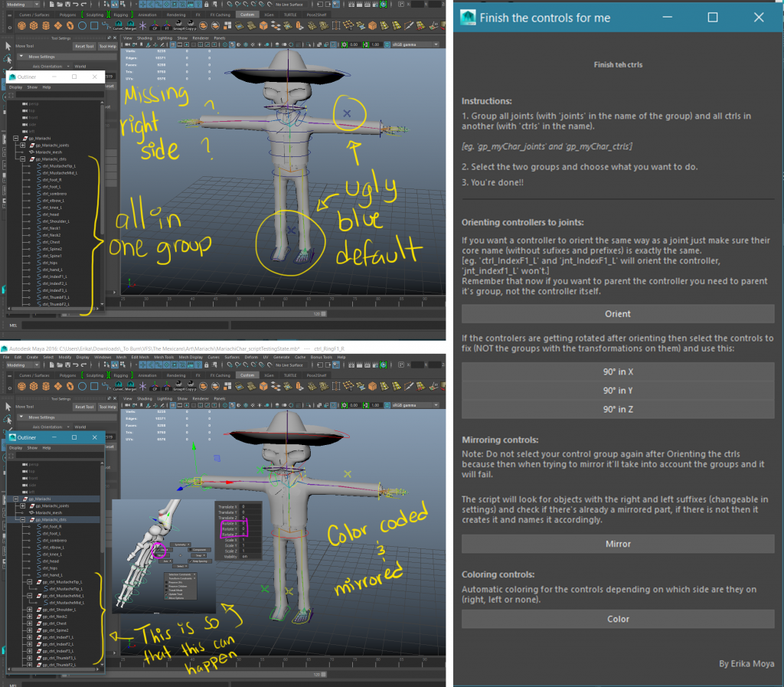Click the Reset Tool button in upper Tool Settings

point(83,46)
